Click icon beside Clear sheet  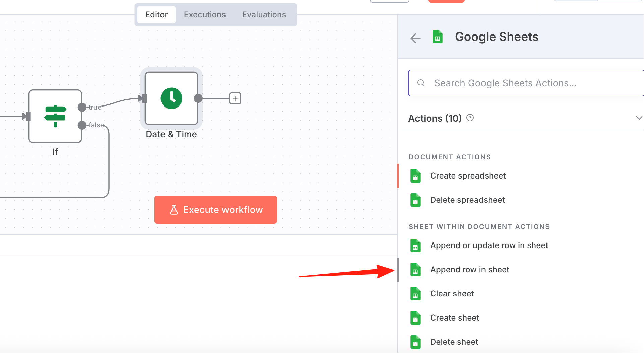(415, 294)
